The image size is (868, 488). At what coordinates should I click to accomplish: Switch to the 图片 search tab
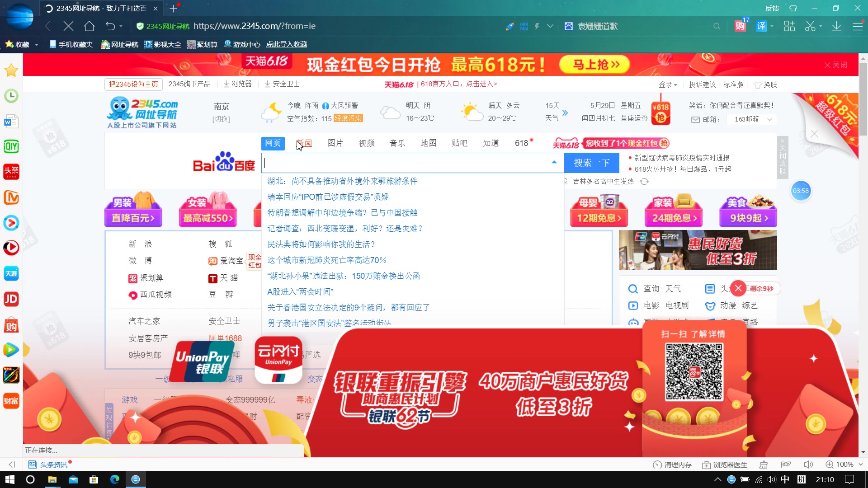click(x=336, y=143)
